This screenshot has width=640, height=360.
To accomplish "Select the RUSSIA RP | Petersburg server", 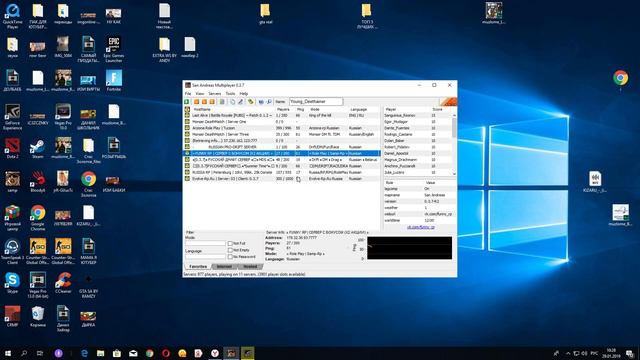I will (282, 172).
